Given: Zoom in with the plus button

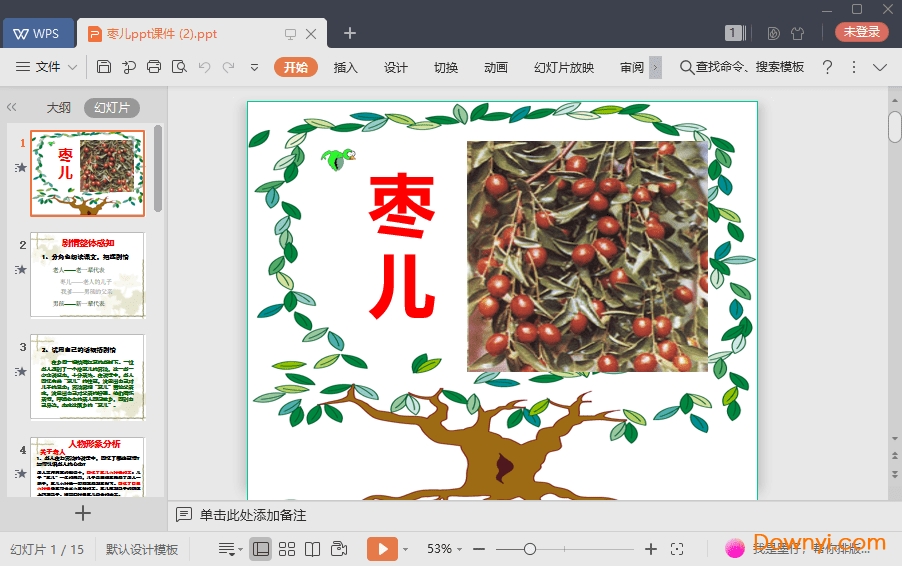Looking at the screenshot, I should click(x=651, y=549).
